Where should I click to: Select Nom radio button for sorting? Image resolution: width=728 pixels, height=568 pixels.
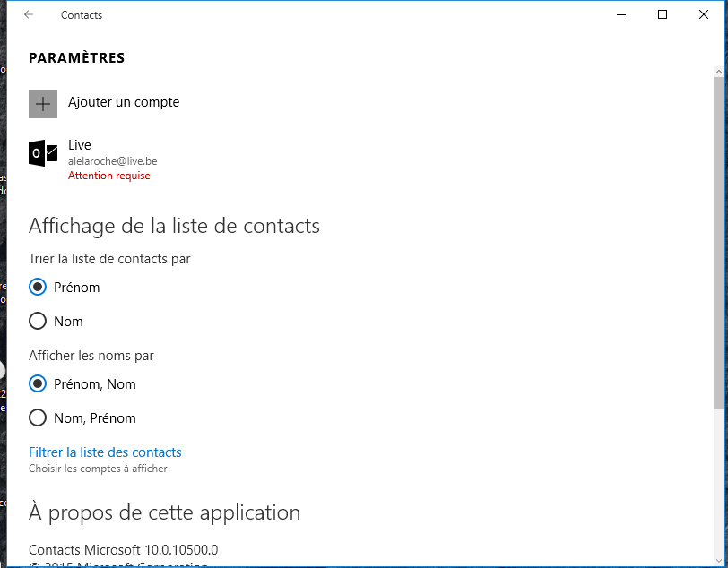[x=38, y=321]
